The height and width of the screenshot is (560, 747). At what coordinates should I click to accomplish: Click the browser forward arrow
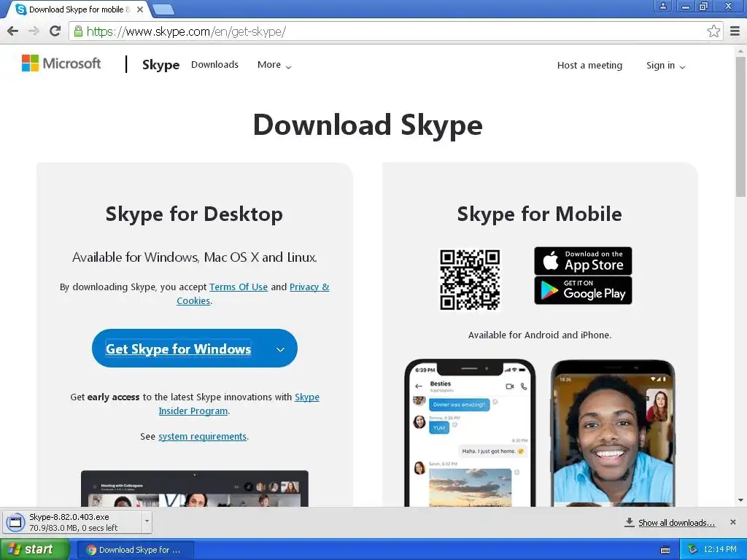click(34, 31)
